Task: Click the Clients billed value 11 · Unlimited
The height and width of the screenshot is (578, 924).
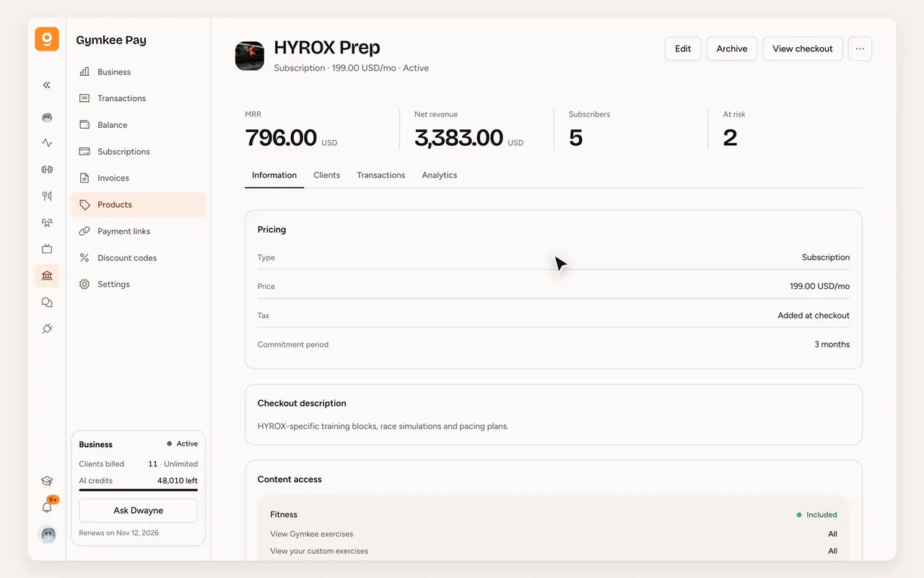Action: coord(173,464)
